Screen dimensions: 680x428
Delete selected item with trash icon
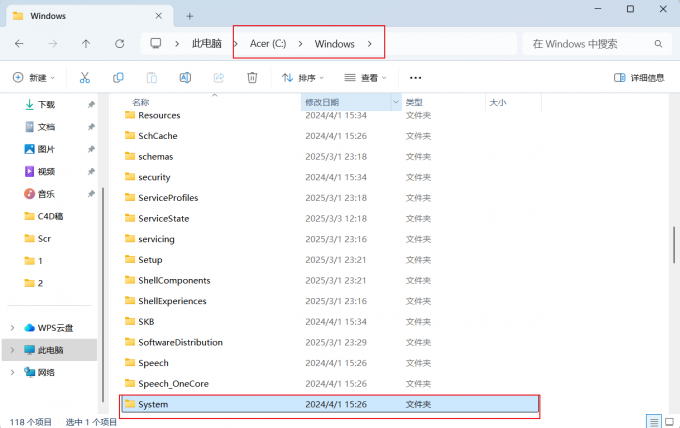click(252, 78)
